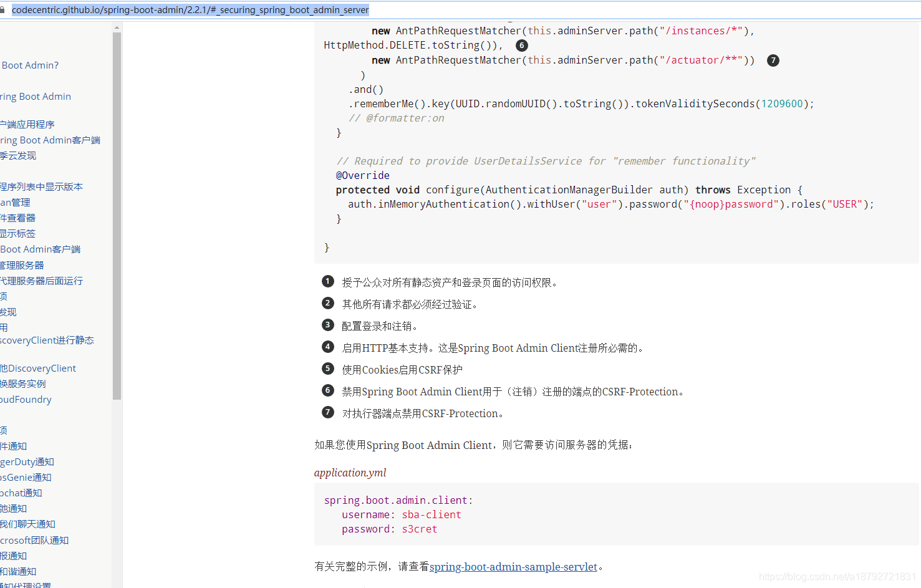Click the browser address bar URL
This screenshot has height=588, width=921.
pos(190,10)
